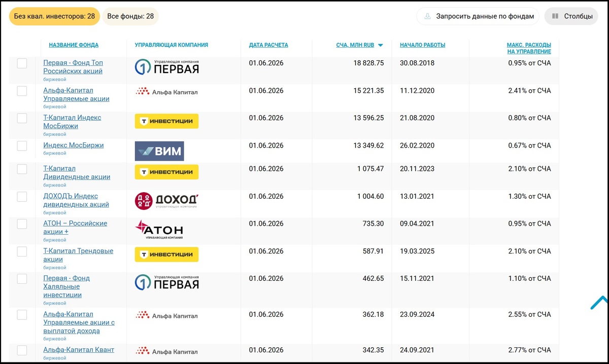609x364 pixels.
Task: Click Запросить данные по фондам button
Action: pos(478,16)
